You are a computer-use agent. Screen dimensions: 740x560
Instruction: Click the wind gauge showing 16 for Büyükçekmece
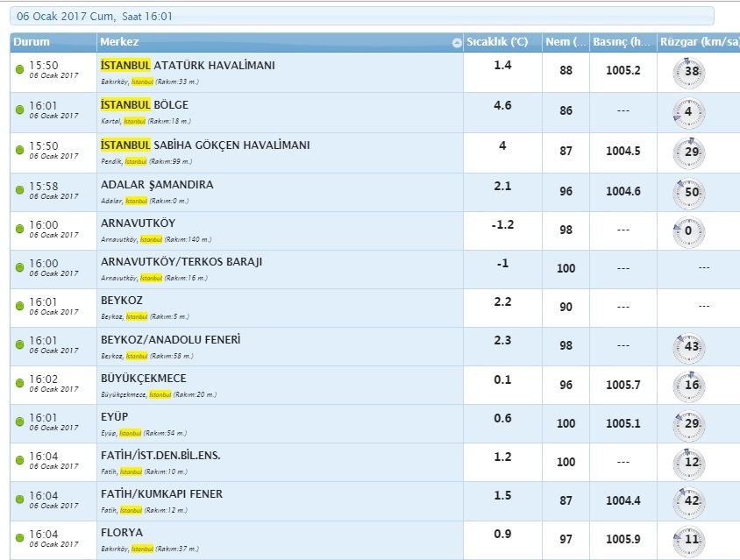pos(688,386)
